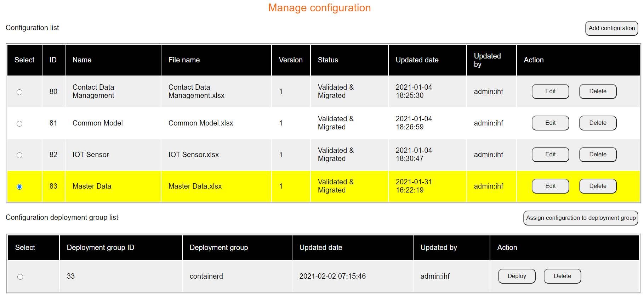644x301 pixels.
Task: Click the Contact Data Management.xlsx file name cell
Action: pos(216,91)
